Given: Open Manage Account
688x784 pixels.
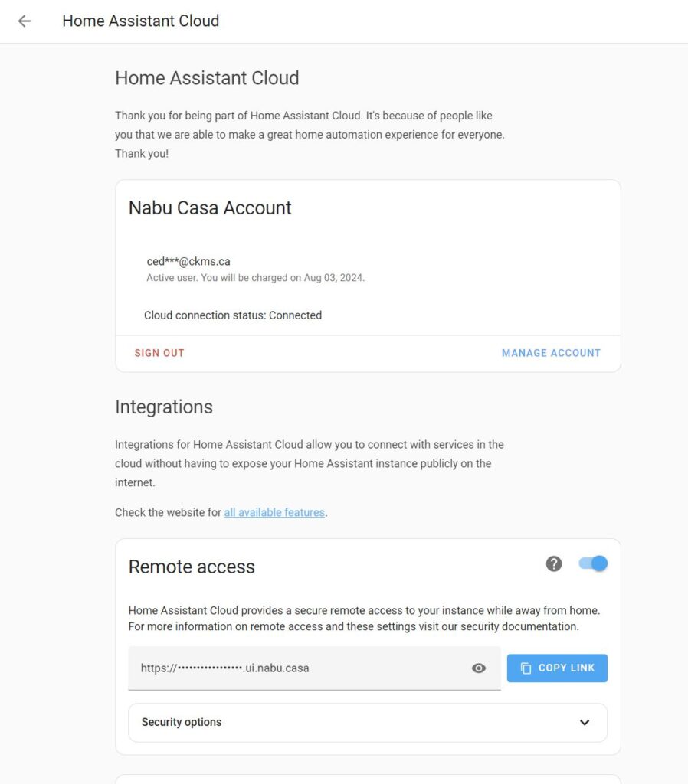Looking at the screenshot, I should pyautogui.click(x=551, y=353).
